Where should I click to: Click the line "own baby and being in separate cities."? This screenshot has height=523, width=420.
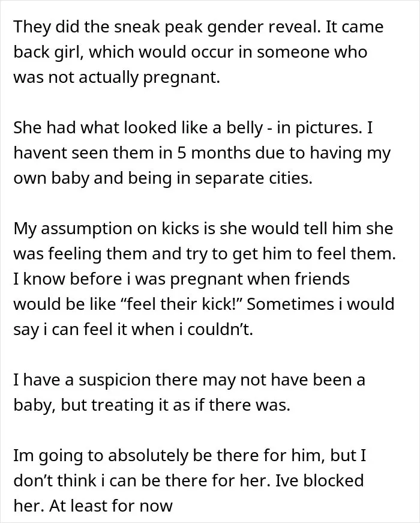[163, 178]
